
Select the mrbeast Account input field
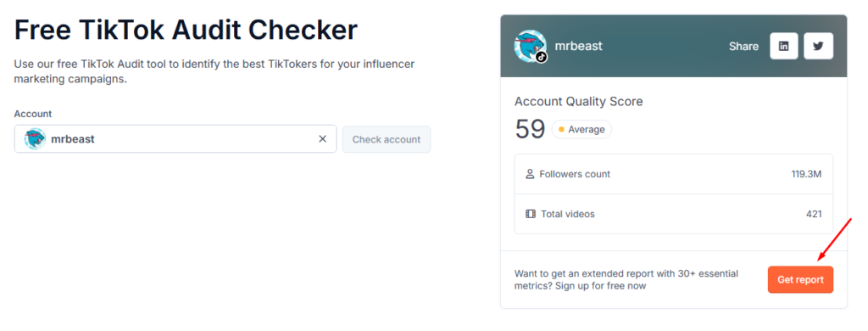click(x=175, y=138)
